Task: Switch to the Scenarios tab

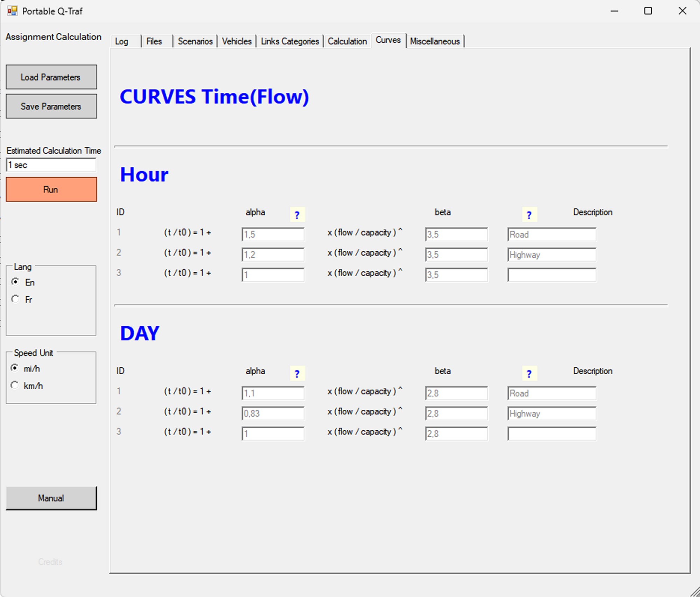Action: pos(195,41)
